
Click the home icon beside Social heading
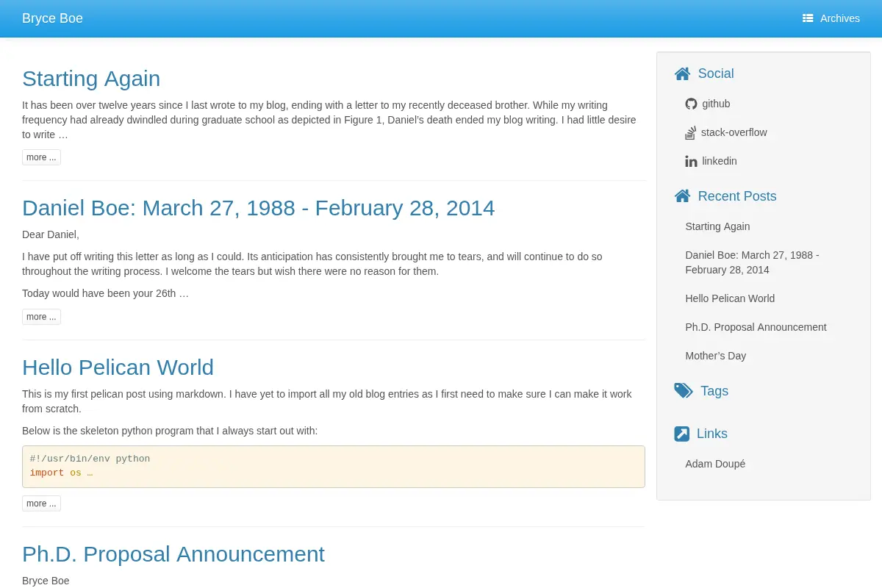click(682, 73)
